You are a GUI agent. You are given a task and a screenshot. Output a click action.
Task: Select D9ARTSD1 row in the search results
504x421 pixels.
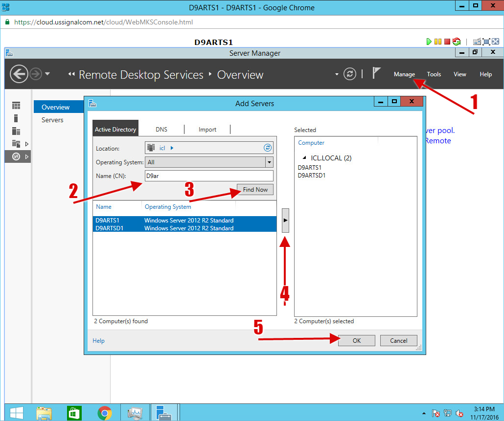tap(184, 228)
